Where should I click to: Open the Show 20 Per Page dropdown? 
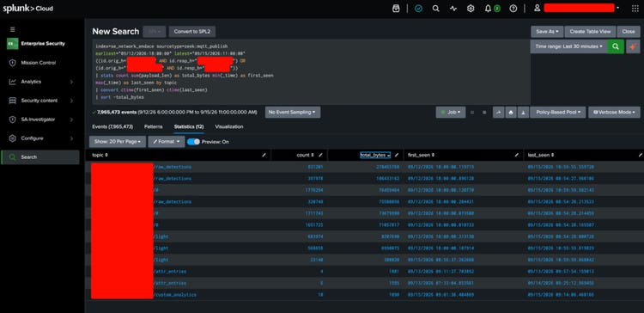click(x=118, y=142)
